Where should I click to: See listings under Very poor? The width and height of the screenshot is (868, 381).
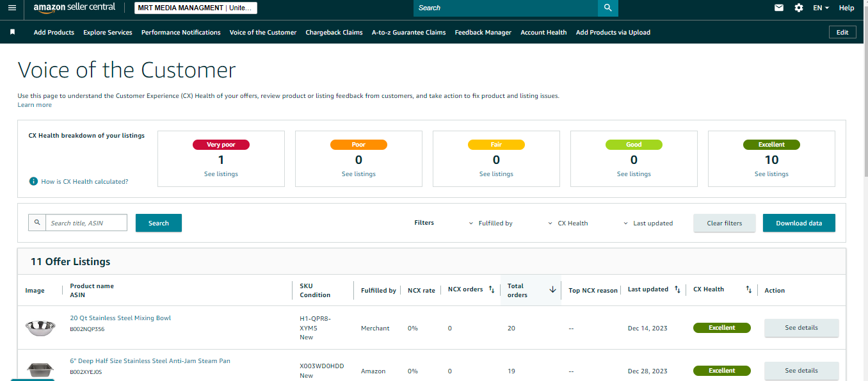(x=221, y=174)
